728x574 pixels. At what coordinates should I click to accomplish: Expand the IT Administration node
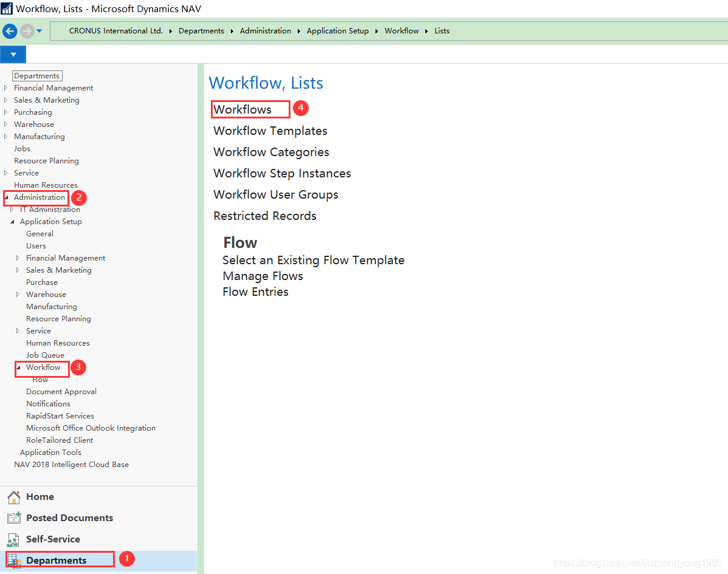pyautogui.click(x=12, y=210)
